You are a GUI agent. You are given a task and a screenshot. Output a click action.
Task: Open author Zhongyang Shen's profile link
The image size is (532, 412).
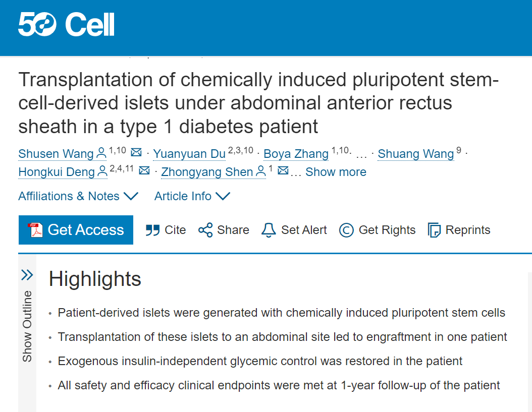pos(207,172)
